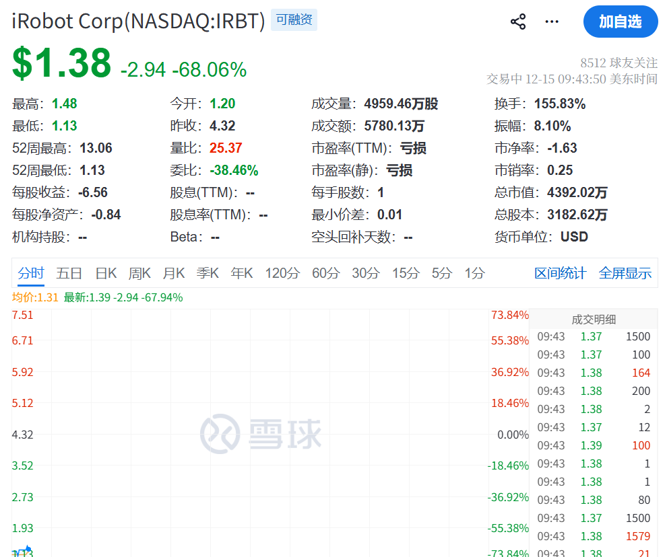This screenshot has height=557, width=667.
Task: Switch to the 五日 chart tab
Action: [69, 273]
